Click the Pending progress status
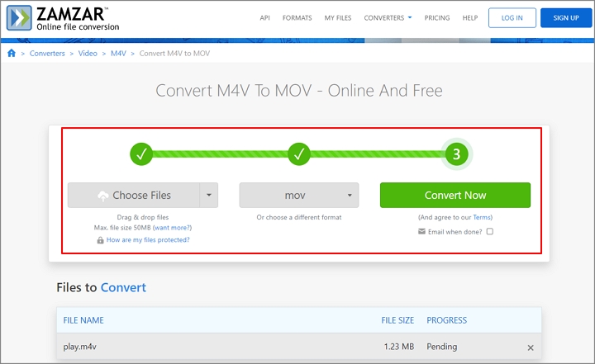This screenshot has width=595, height=364. pyautogui.click(x=441, y=347)
